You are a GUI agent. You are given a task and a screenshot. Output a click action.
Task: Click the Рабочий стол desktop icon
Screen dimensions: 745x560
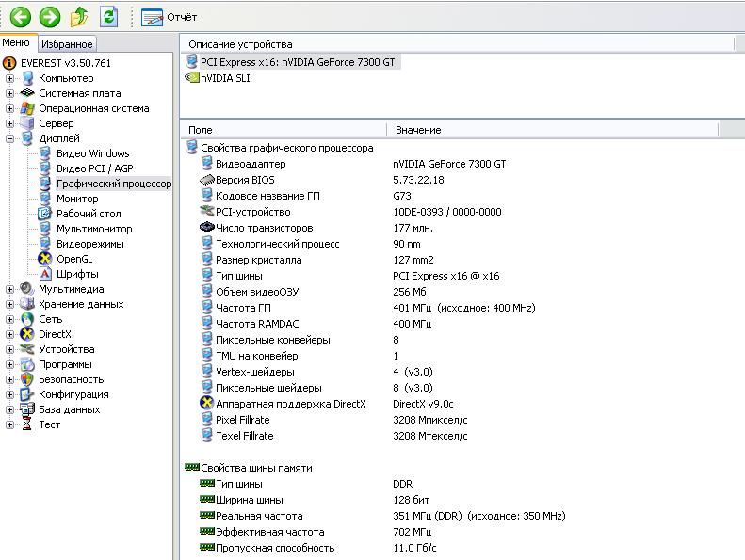pos(44,214)
